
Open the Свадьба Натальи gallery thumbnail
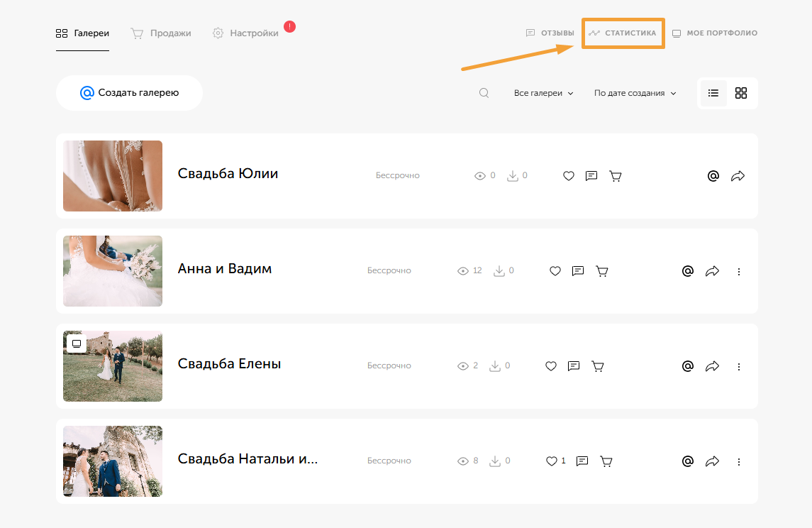113,461
